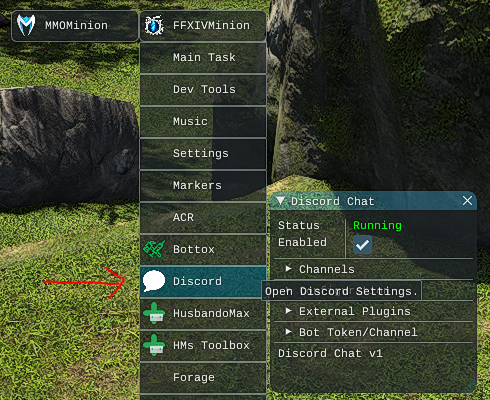This screenshot has width=490, height=400.
Task: Select the Music menu entry
Action: pyautogui.click(x=203, y=122)
